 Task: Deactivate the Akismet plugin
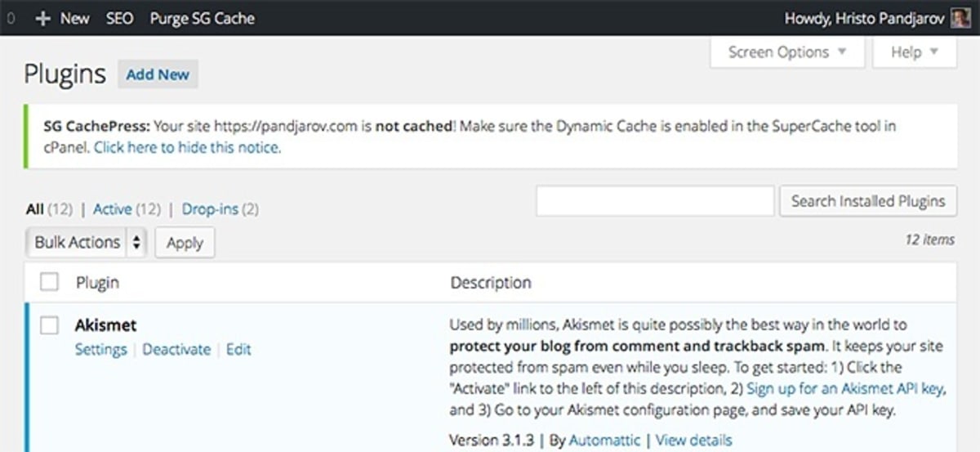pos(176,349)
